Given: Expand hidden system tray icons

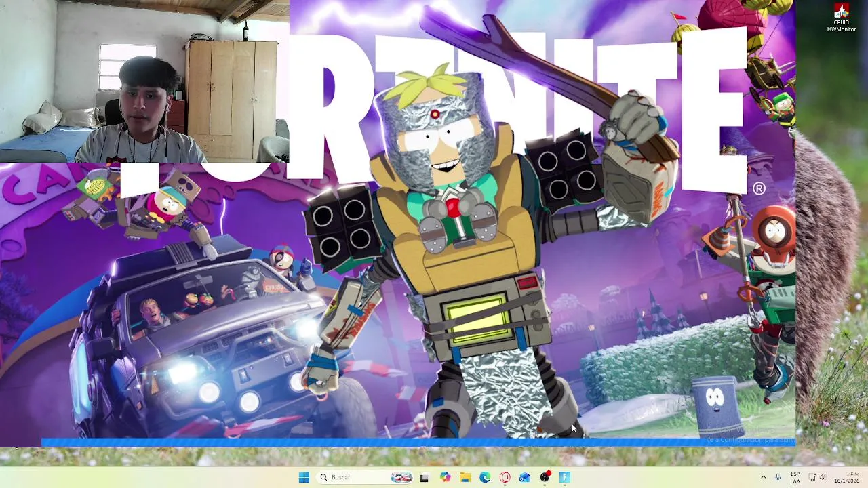Looking at the screenshot, I should pos(763,477).
